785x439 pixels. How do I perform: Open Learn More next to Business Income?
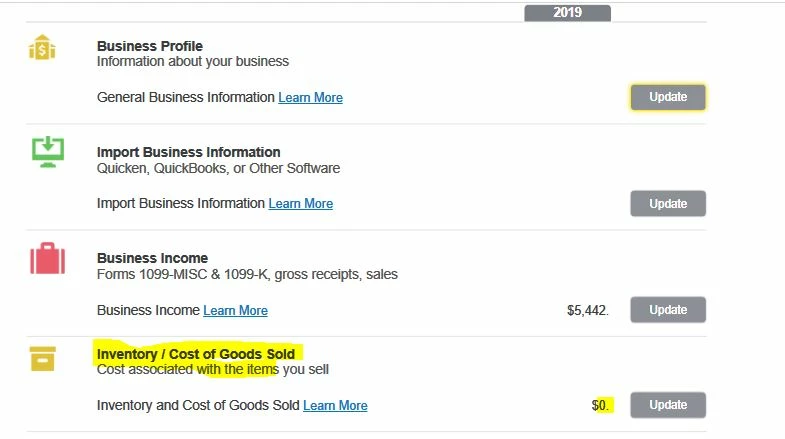(x=235, y=311)
